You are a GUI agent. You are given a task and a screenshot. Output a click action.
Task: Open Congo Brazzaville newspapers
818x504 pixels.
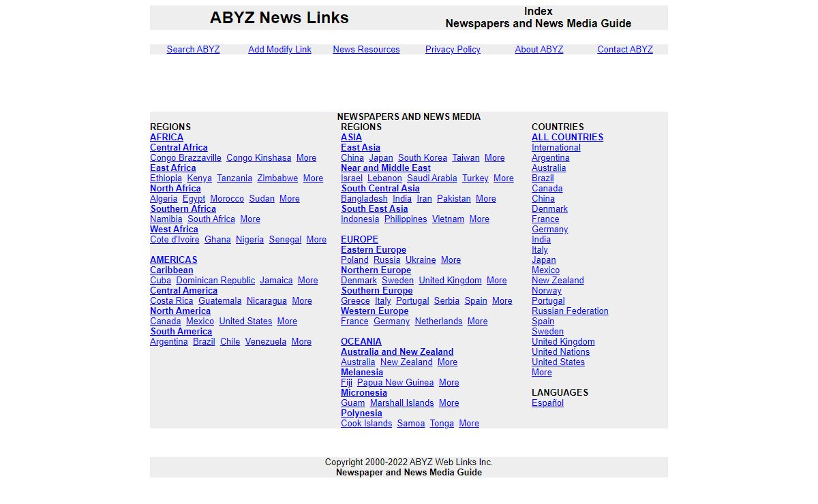pos(185,157)
